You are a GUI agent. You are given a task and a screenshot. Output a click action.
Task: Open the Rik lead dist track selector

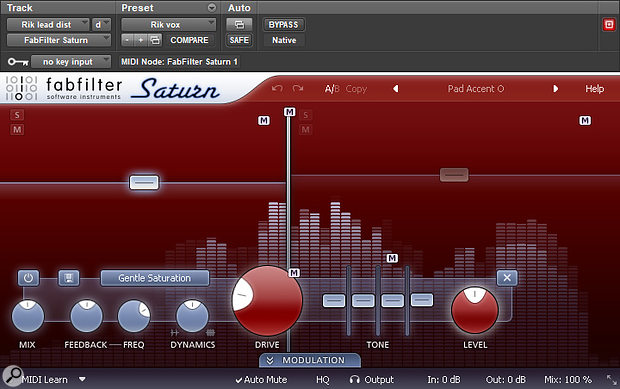[x=48, y=25]
